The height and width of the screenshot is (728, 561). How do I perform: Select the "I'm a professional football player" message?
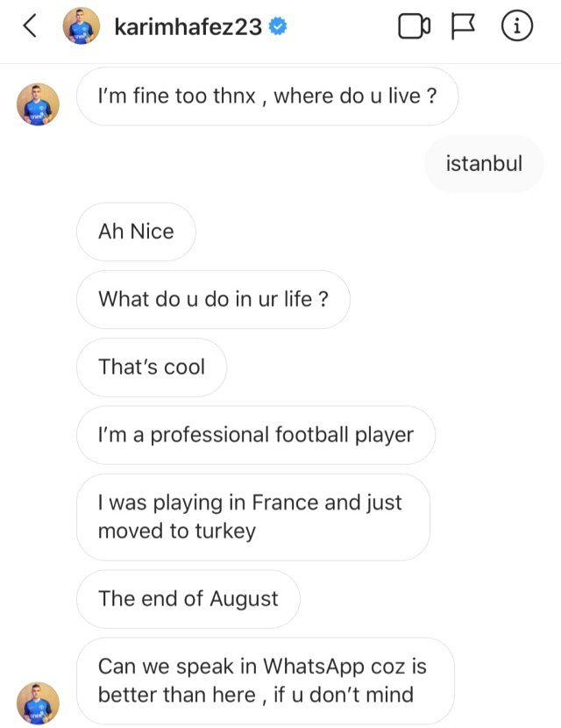click(255, 435)
